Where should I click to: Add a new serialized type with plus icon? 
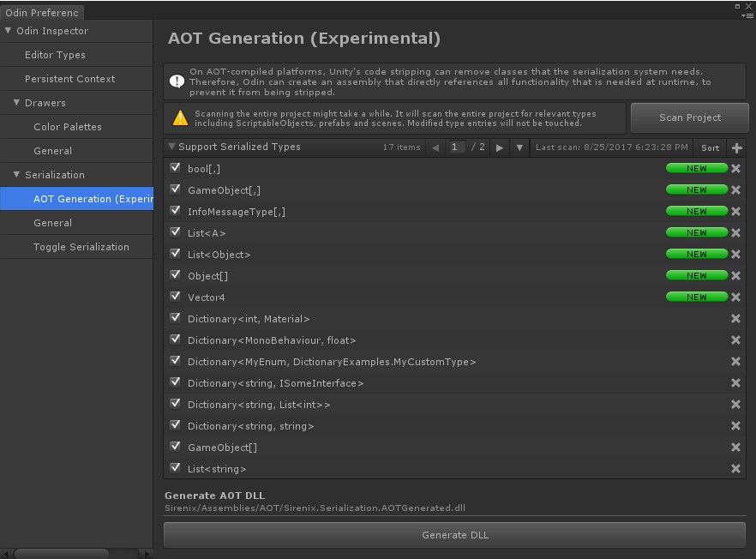coord(737,148)
